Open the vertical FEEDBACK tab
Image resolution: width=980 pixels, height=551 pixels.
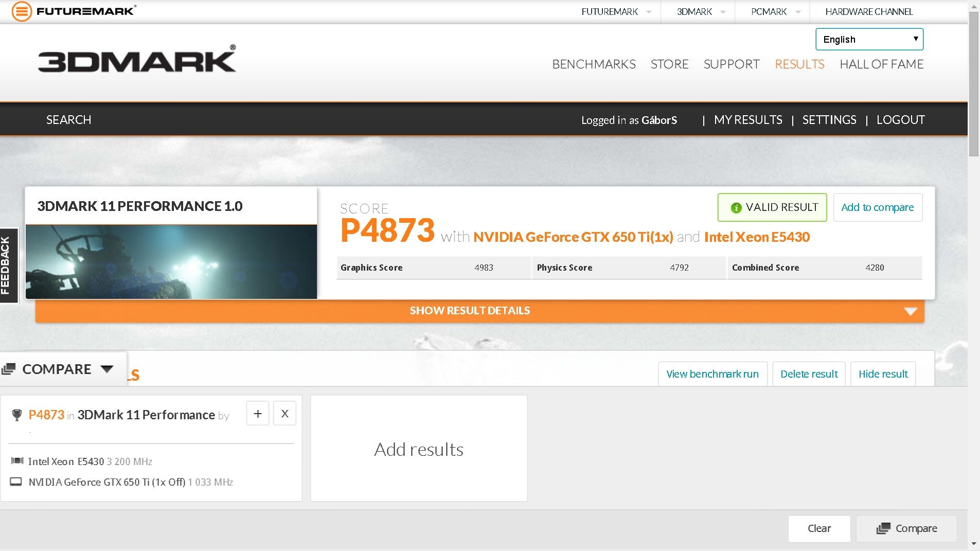(x=9, y=265)
